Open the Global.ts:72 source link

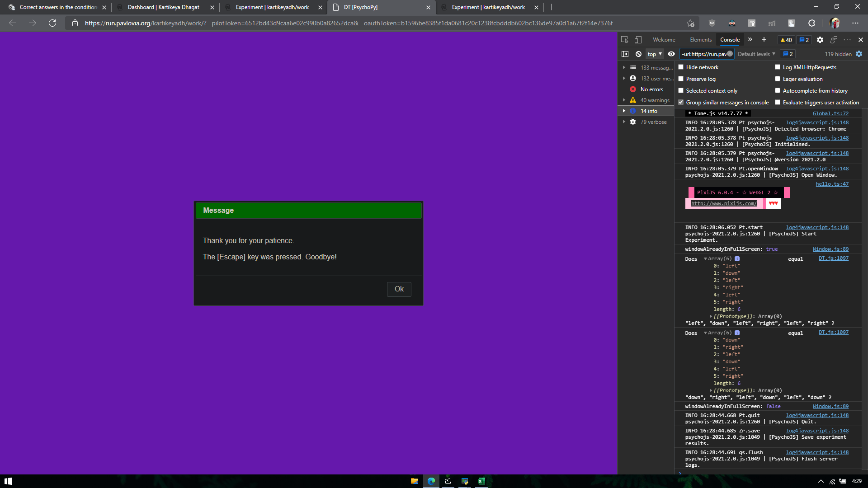coord(830,113)
